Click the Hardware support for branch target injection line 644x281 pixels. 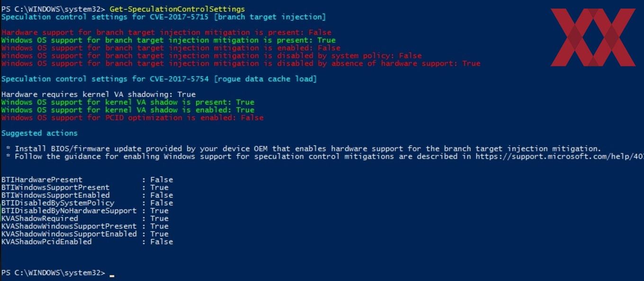[166, 33]
